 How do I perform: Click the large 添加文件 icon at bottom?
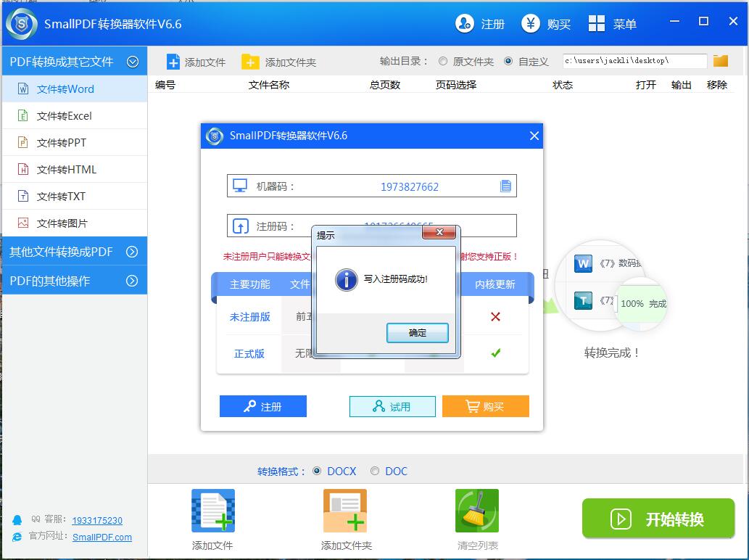click(x=213, y=511)
